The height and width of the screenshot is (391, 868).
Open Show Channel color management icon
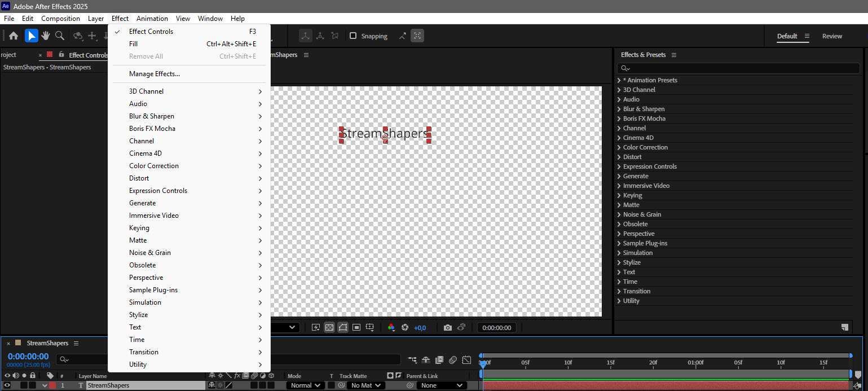391,327
